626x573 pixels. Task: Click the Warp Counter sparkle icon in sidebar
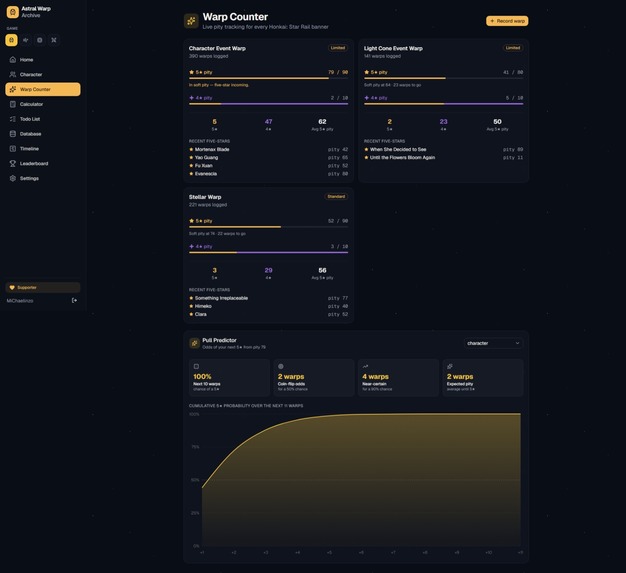(x=13, y=89)
